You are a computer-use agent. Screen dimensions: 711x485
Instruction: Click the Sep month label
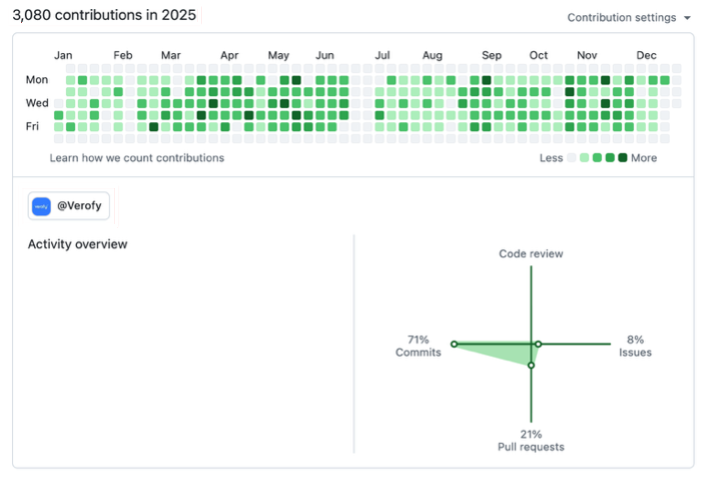[492, 55]
